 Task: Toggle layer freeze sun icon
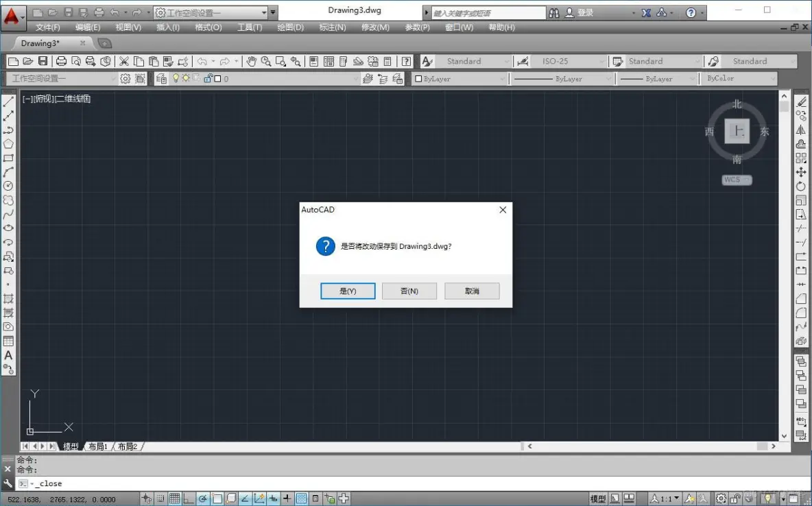click(x=186, y=79)
